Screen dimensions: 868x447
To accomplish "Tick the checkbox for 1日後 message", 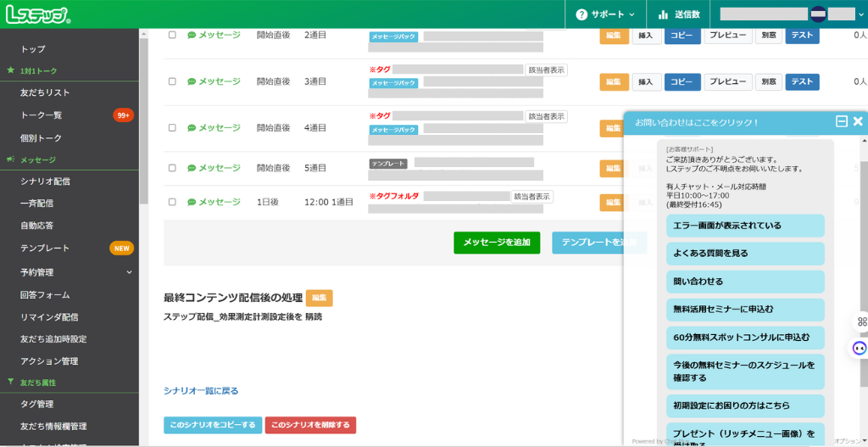I will [x=172, y=202].
